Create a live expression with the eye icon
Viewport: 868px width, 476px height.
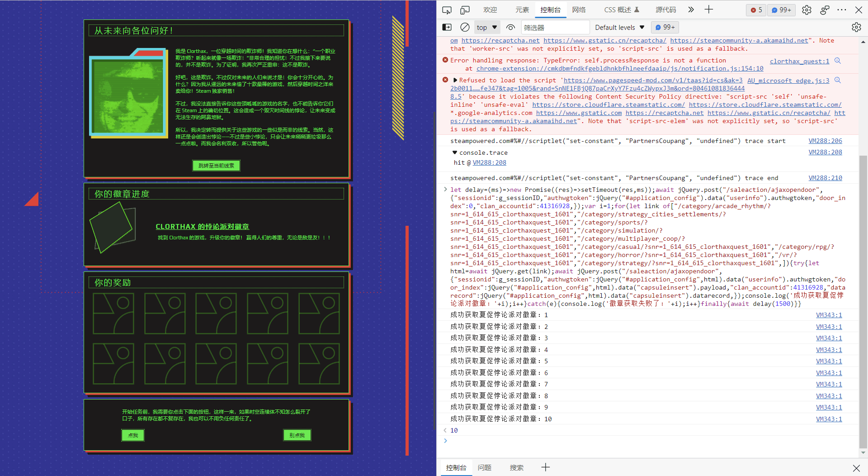pyautogui.click(x=510, y=27)
